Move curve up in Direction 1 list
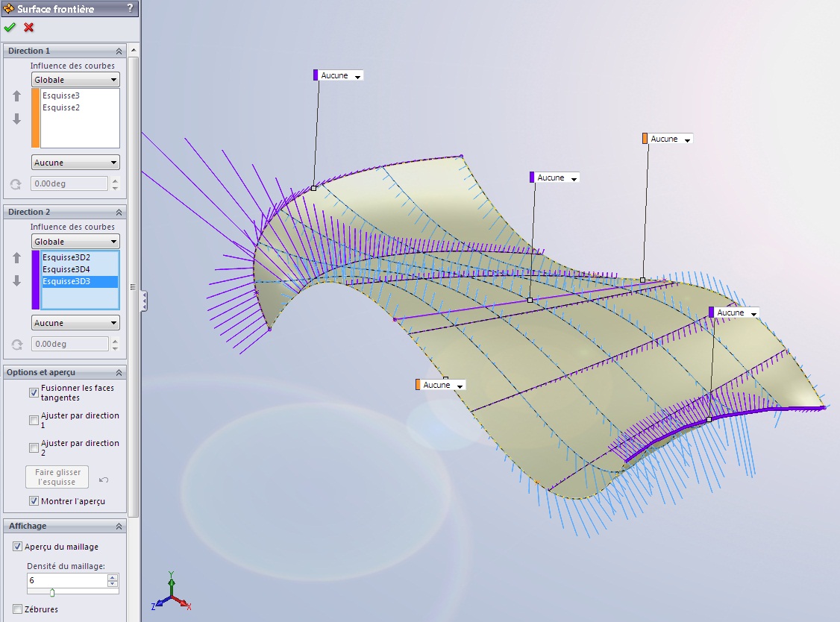This screenshot has height=622, width=840. coord(16,96)
